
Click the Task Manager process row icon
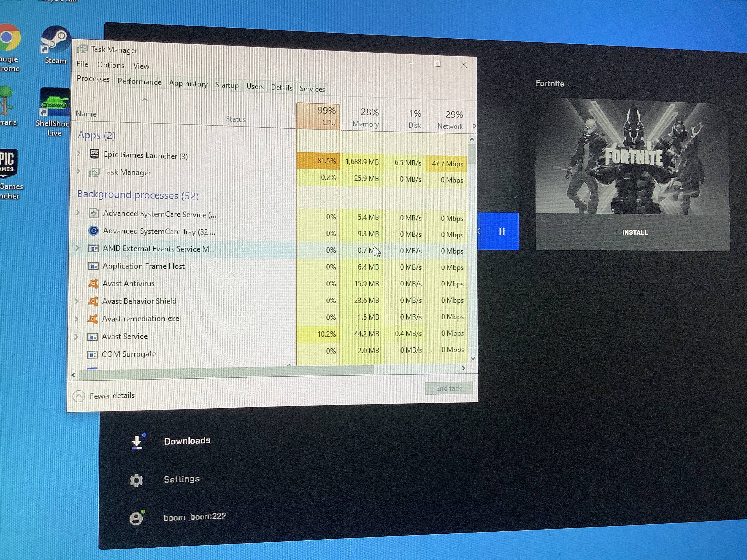tap(94, 172)
